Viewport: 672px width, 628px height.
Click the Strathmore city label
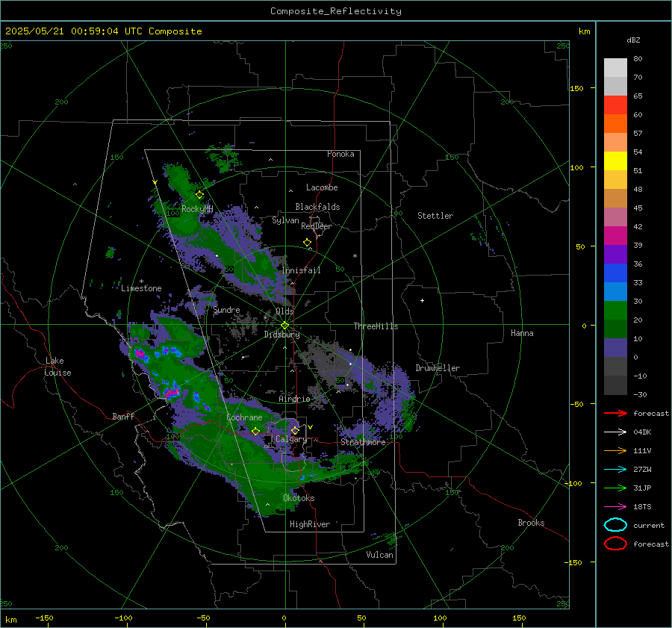click(x=363, y=442)
